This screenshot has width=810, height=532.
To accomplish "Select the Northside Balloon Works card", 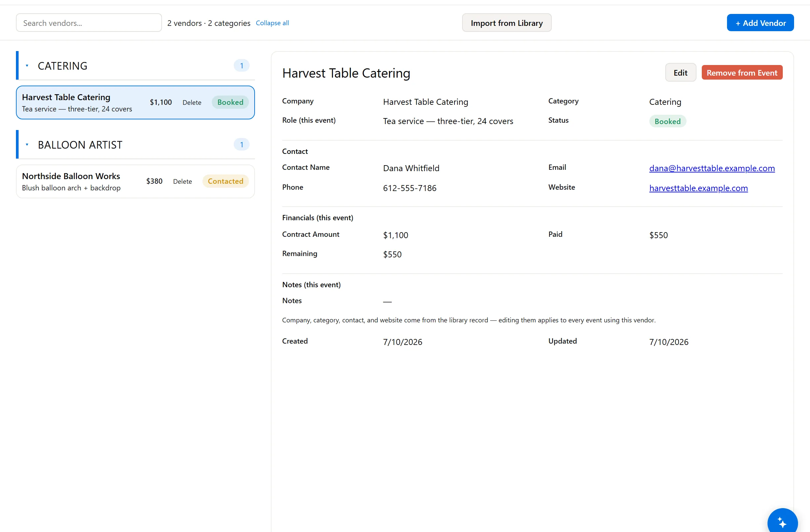I will pos(135,181).
